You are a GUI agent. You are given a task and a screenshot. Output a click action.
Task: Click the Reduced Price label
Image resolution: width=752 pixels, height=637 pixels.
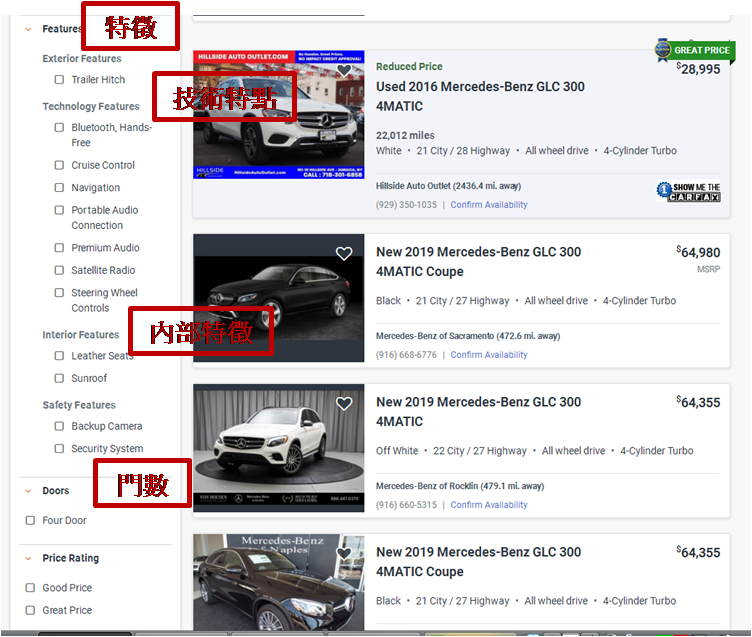409,67
